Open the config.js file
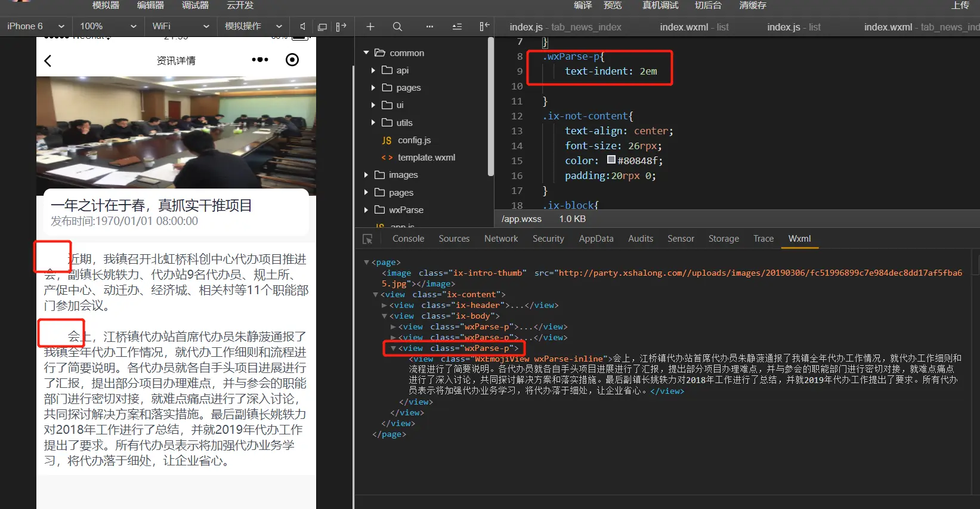The width and height of the screenshot is (980, 509). [414, 140]
